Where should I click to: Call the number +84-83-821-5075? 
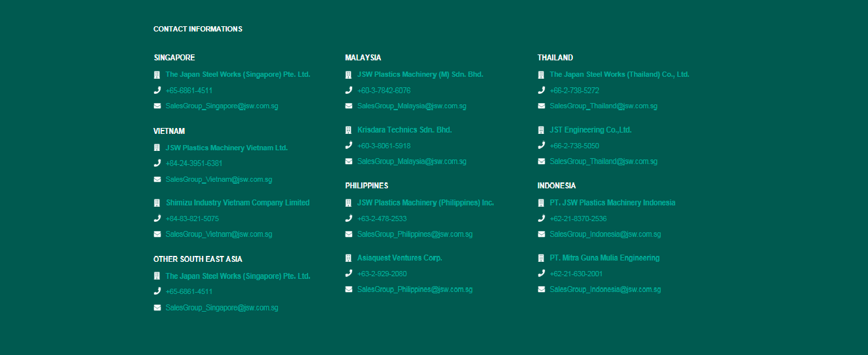[192, 219]
